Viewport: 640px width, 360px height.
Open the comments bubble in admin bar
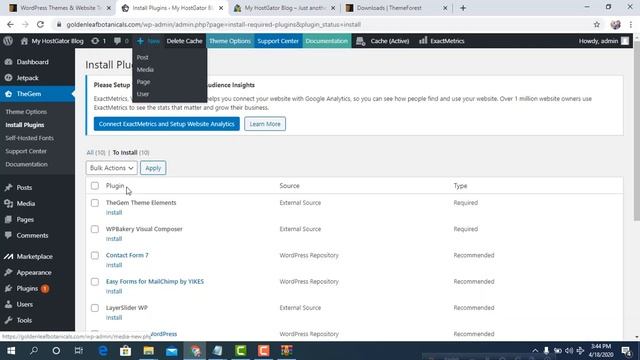tap(118, 41)
